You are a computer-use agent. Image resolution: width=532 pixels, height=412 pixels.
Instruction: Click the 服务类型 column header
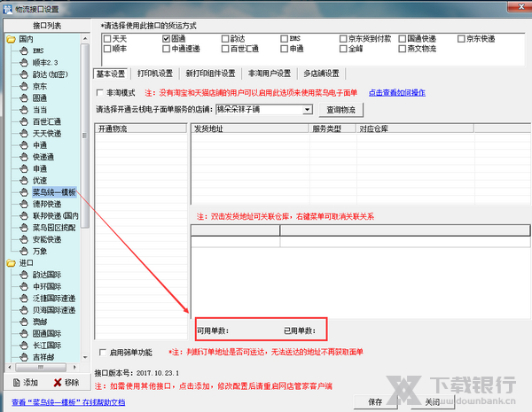(332, 128)
